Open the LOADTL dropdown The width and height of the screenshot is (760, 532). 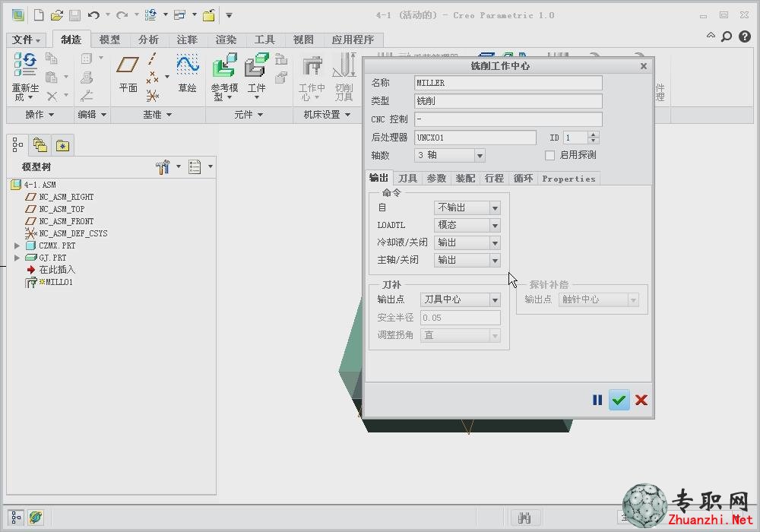point(495,226)
